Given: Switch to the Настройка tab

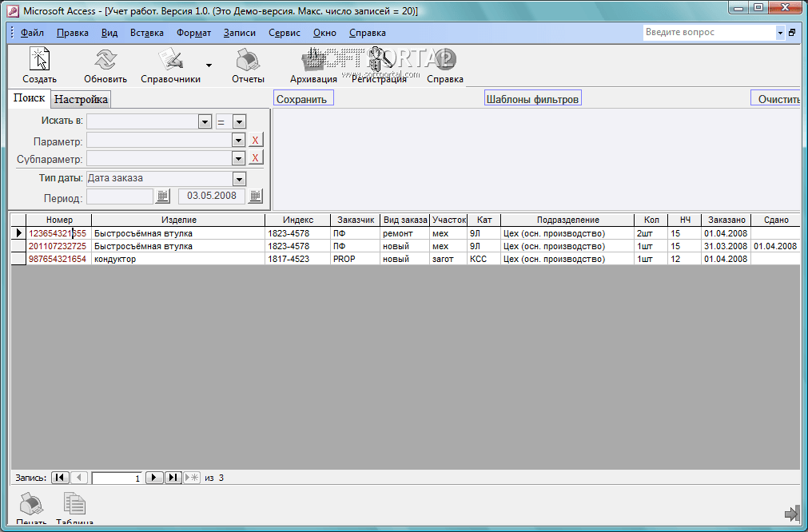Looking at the screenshot, I should pos(81,99).
